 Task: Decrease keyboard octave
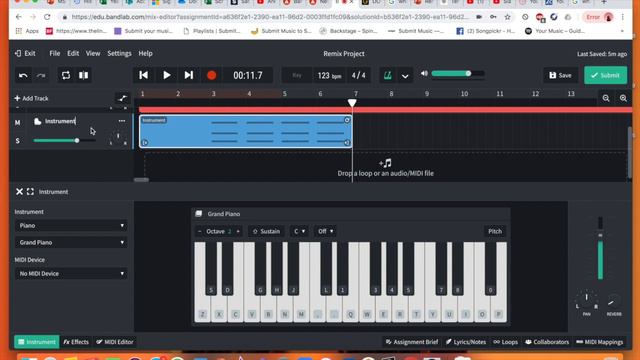pyautogui.click(x=200, y=231)
